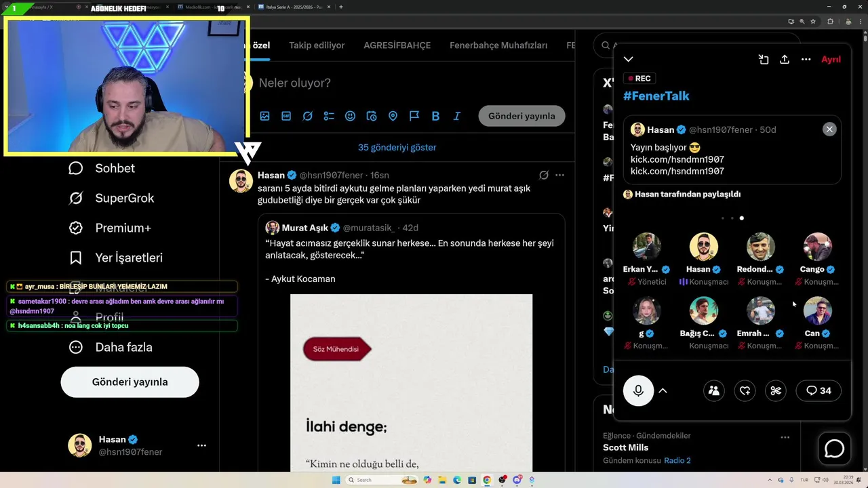Click the scissors clip icon in space

point(776,390)
